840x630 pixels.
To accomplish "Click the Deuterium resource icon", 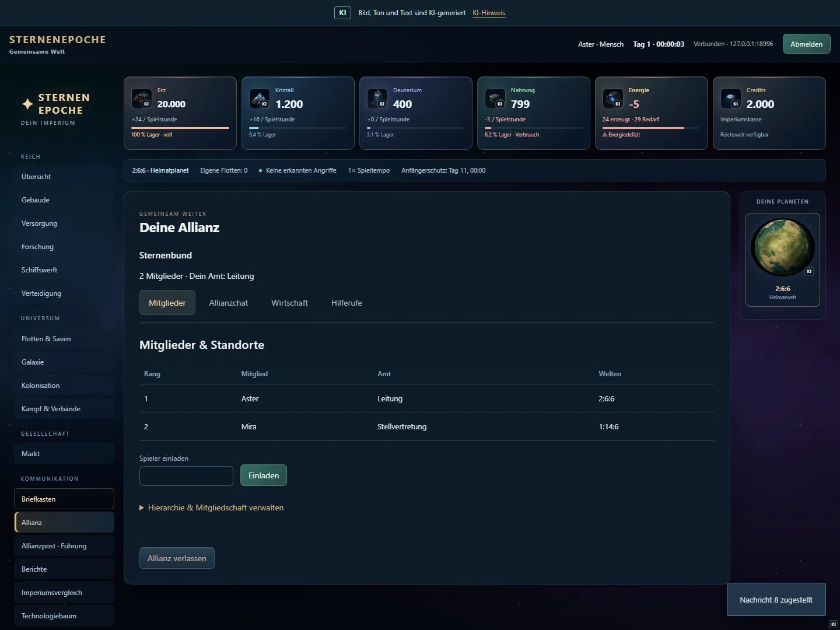I will pyautogui.click(x=377, y=99).
